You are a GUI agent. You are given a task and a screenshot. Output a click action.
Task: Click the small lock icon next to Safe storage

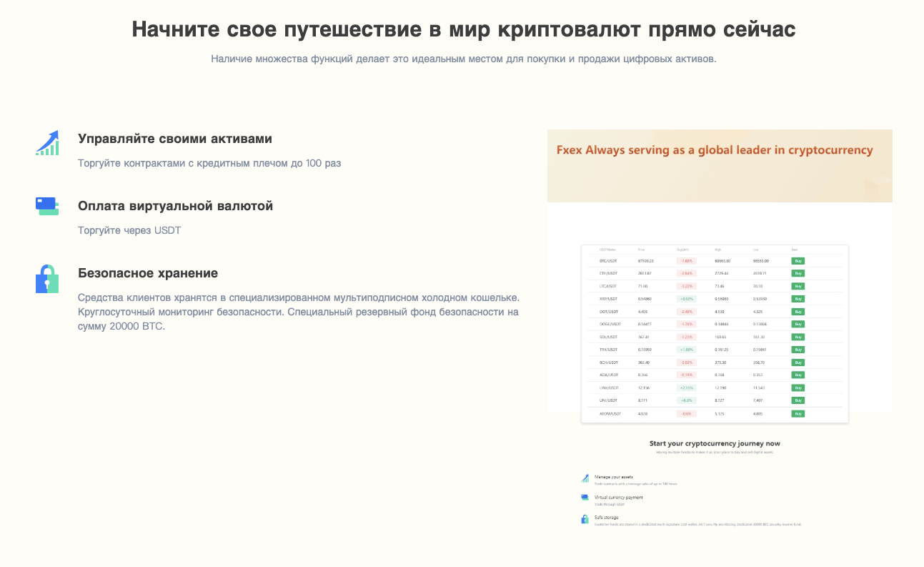tap(585, 520)
